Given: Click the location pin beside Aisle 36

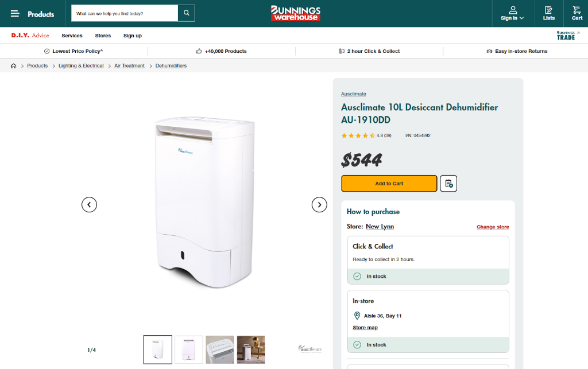Looking at the screenshot, I should [x=357, y=315].
